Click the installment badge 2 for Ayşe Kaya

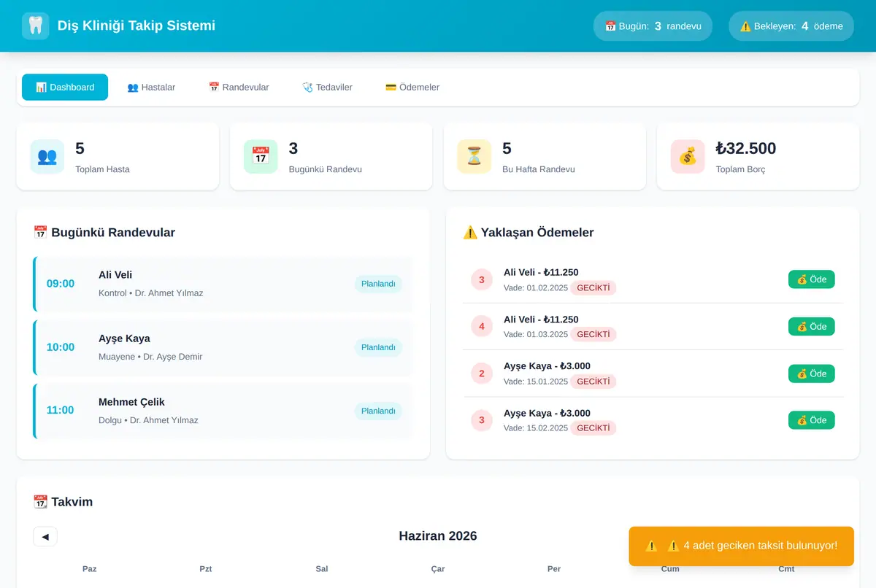[482, 374]
